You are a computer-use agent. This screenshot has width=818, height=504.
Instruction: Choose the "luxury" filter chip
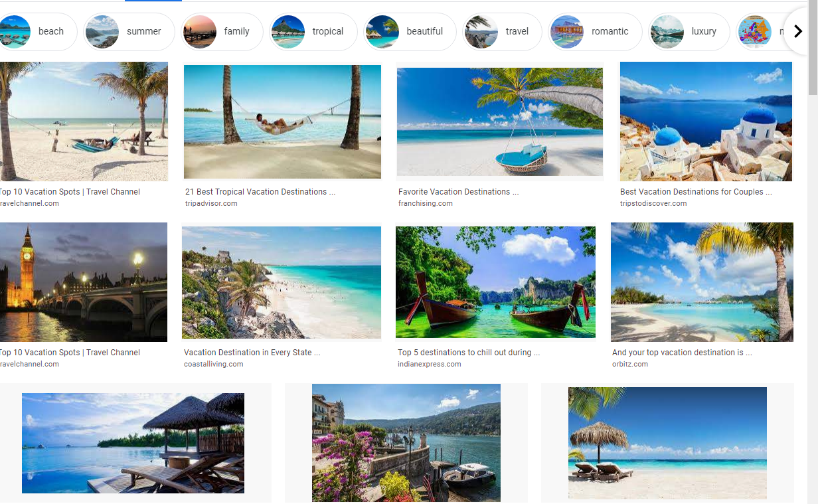click(x=689, y=31)
